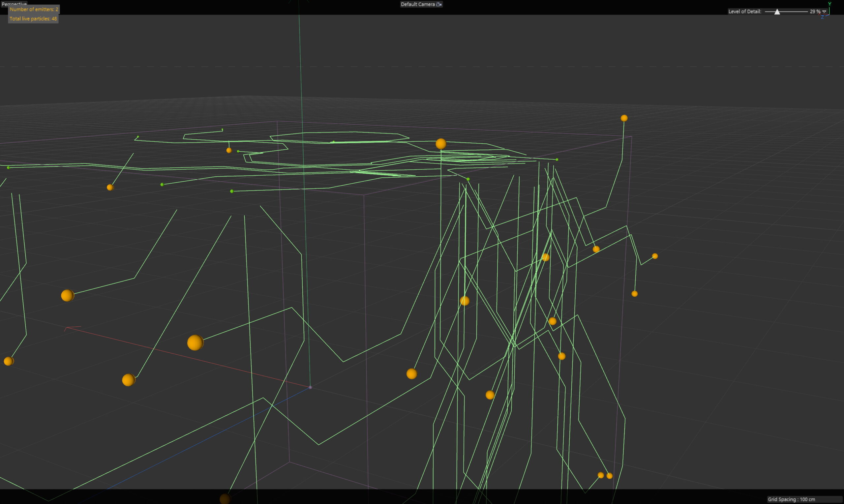The height and width of the screenshot is (504, 844).
Task: Click the camera icon beside Default Camera
Action: tap(438, 4)
